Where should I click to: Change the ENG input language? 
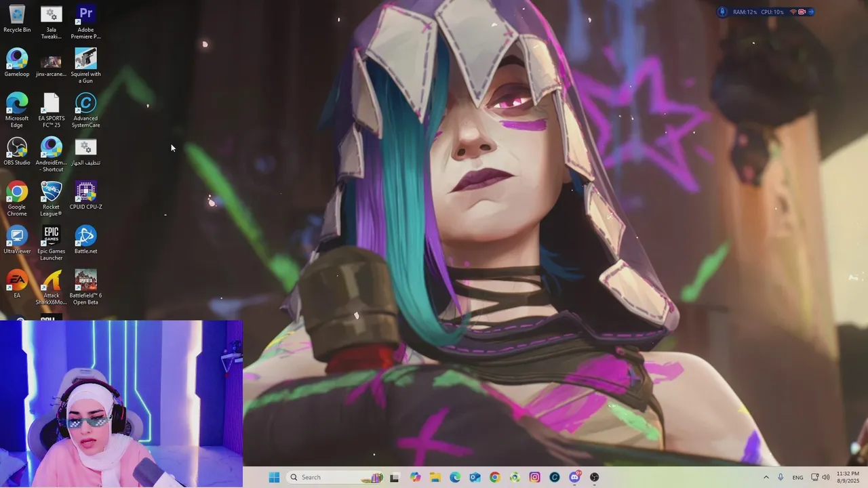tap(797, 477)
